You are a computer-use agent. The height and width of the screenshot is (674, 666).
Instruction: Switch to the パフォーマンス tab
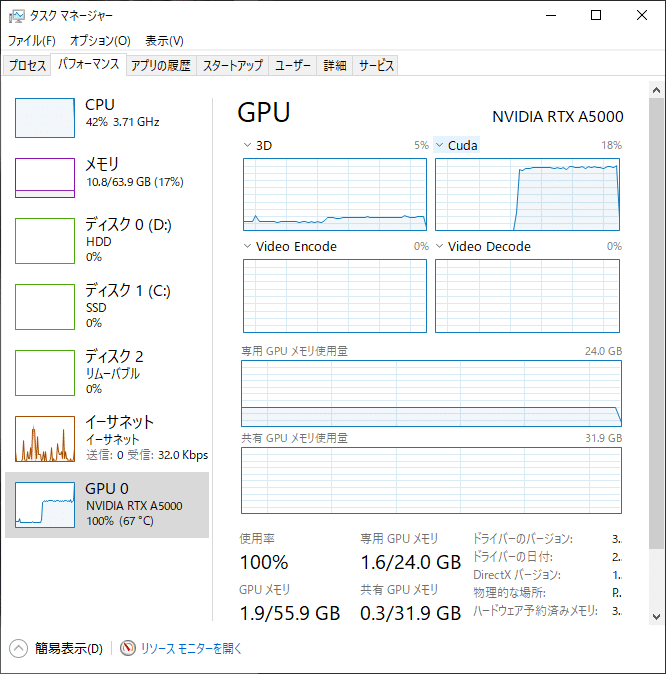point(89,64)
